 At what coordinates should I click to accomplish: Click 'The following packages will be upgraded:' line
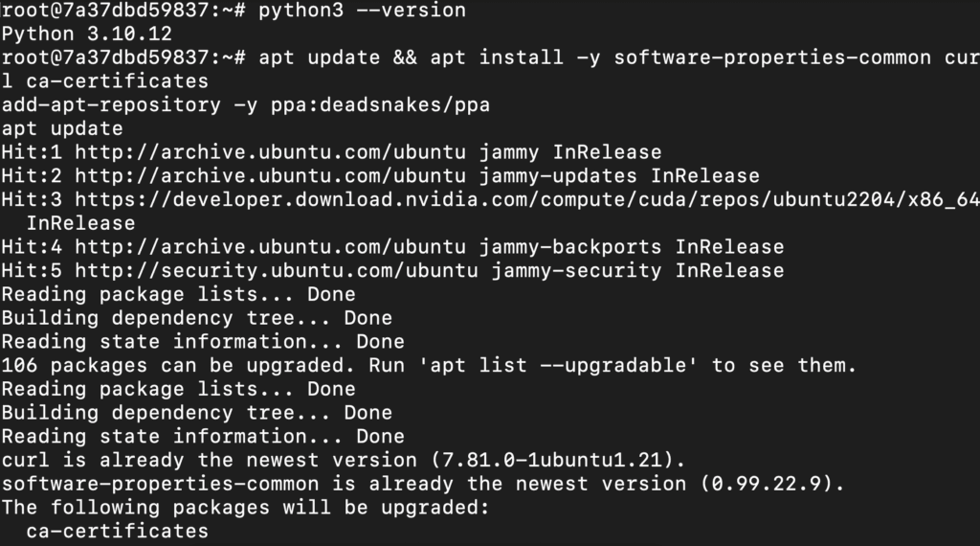[246, 507]
